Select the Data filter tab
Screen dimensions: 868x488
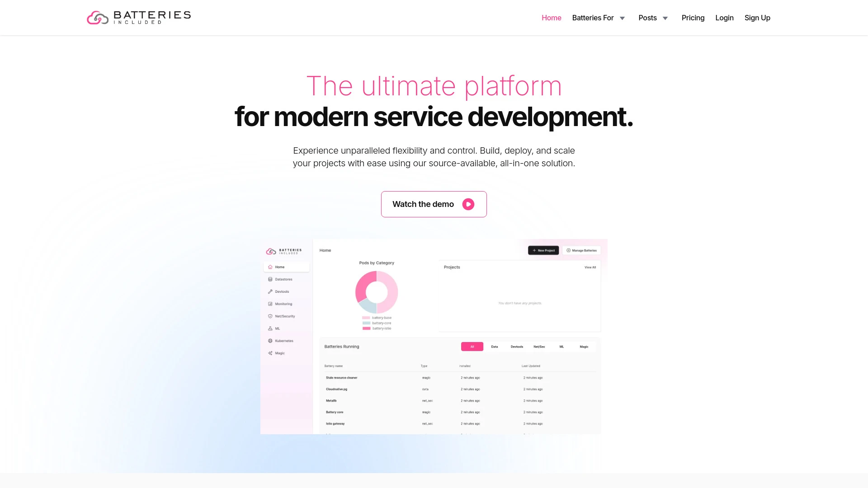(494, 347)
